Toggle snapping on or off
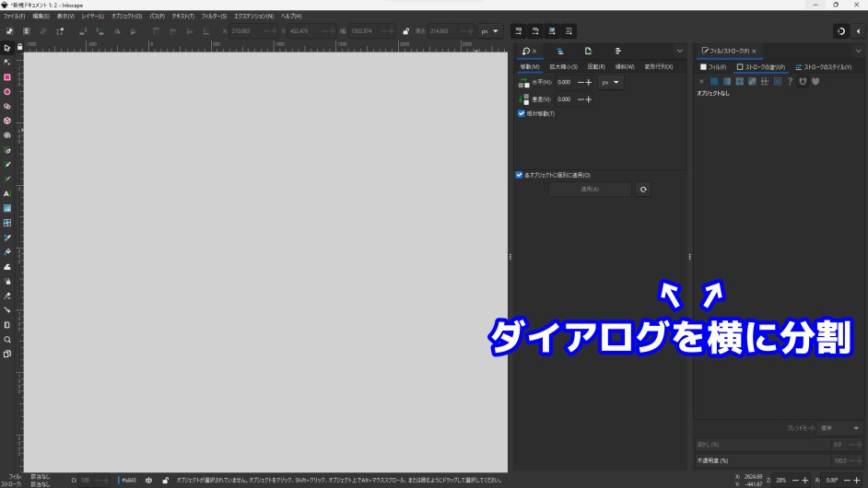This screenshot has width=868, height=488. [x=841, y=31]
